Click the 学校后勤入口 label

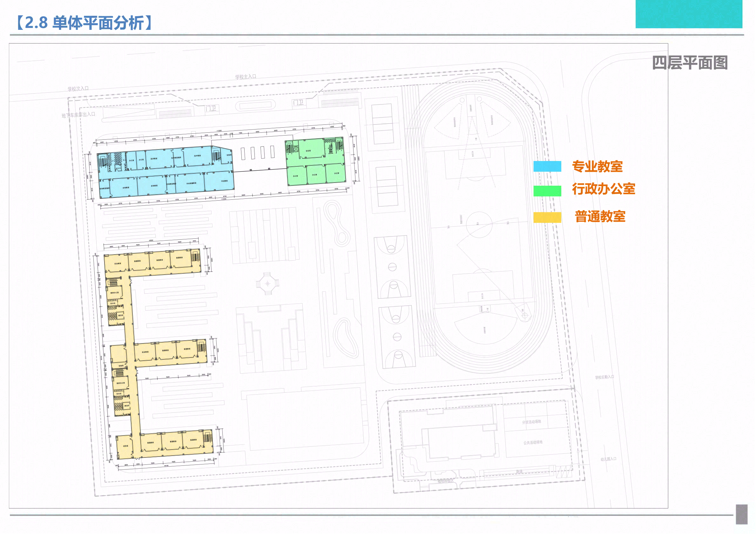[x=604, y=377]
